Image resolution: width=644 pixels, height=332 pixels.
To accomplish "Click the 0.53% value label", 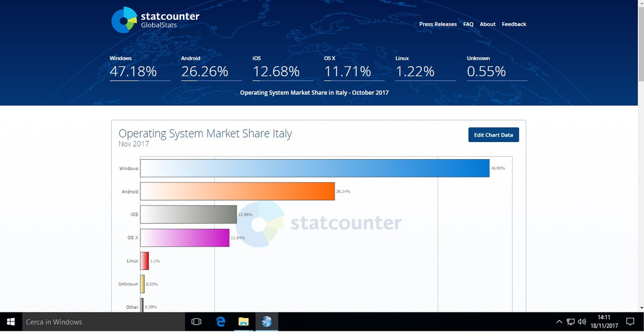I will [x=152, y=284].
